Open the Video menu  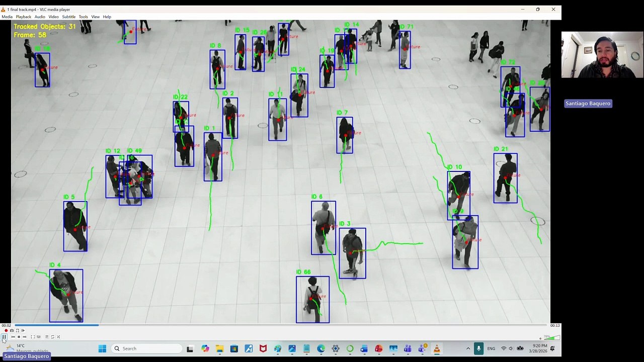53,17
